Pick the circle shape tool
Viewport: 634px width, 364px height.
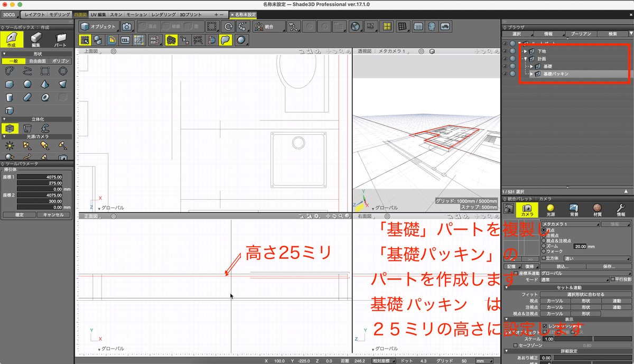63,71
